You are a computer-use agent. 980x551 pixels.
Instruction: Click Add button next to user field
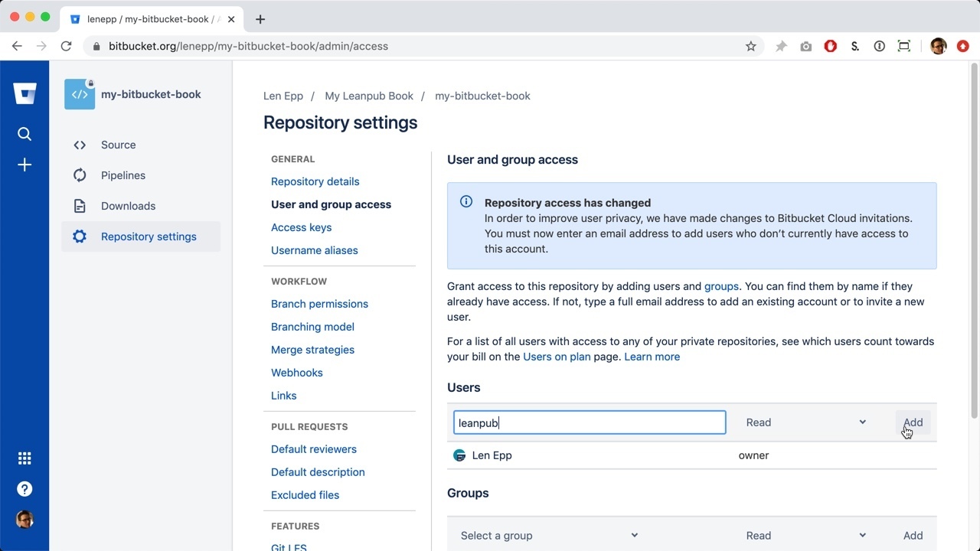913,422
